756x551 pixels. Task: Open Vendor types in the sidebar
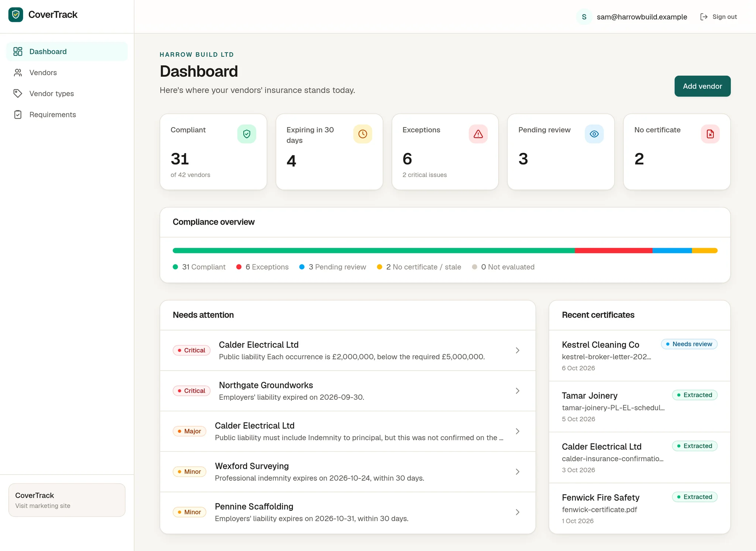point(67,93)
